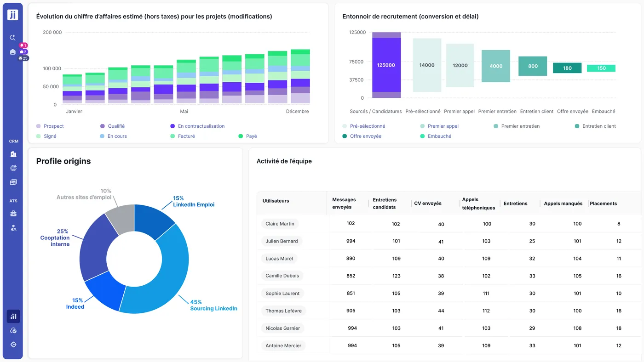Select the analytics bar chart sidebar icon
The image size is (644, 362).
(x=13, y=316)
